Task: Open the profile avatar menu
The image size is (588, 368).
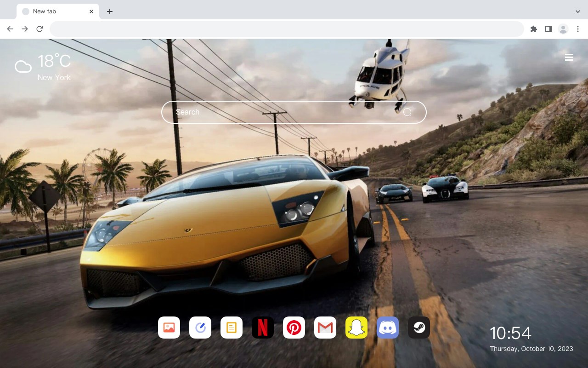Action: (563, 29)
